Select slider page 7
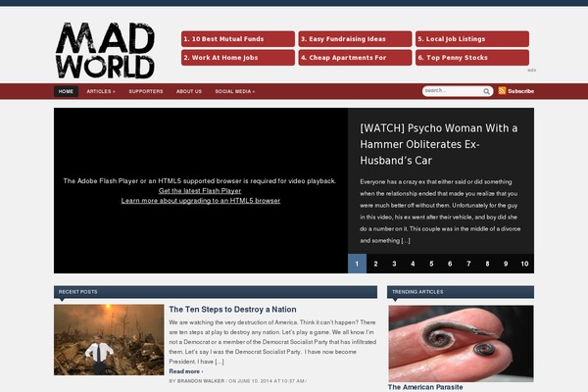588x392 pixels. tap(468, 264)
